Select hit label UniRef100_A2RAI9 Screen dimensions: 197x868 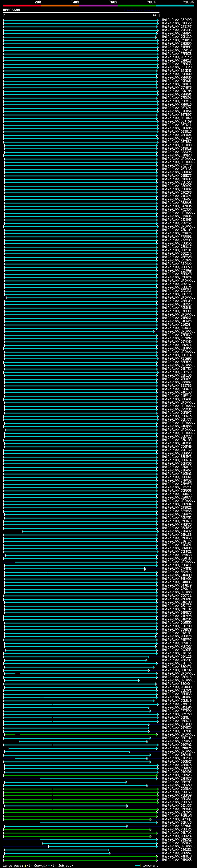point(177,467)
